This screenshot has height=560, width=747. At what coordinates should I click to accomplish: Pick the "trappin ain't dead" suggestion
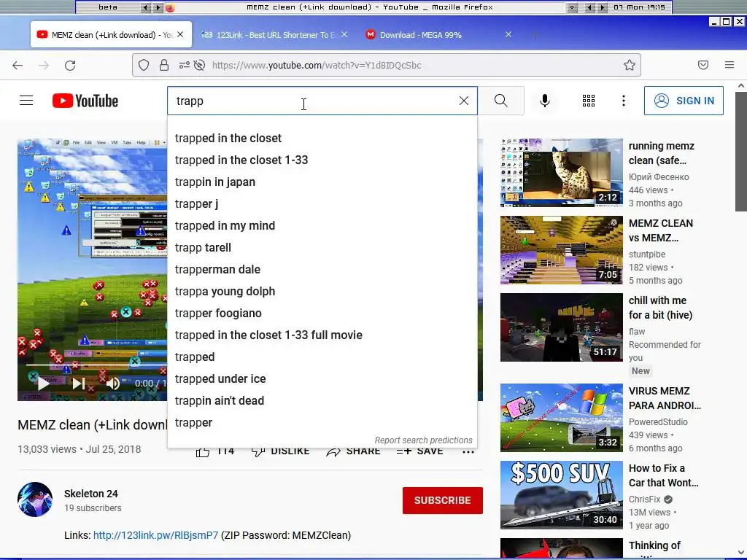pos(322,401)
